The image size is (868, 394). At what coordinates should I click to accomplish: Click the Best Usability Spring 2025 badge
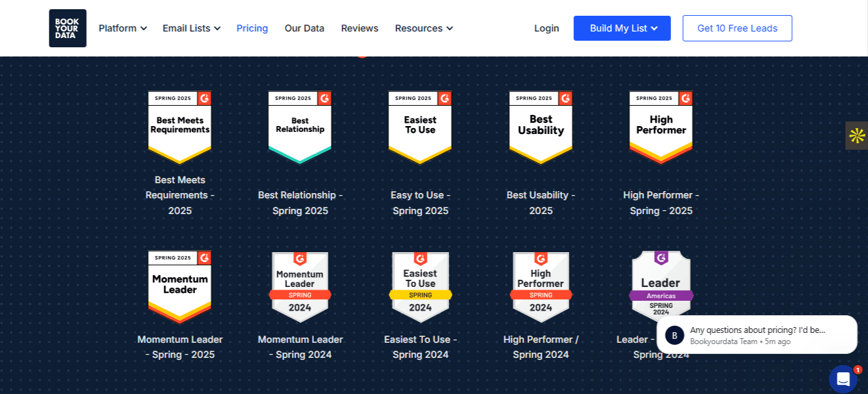click(x=541, y=127)
